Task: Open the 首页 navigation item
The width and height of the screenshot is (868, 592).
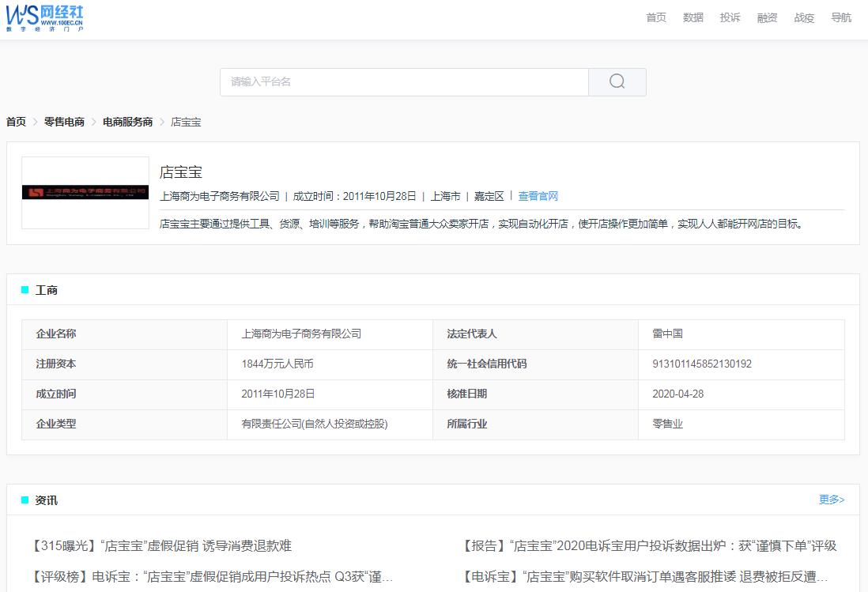Action: (655, 17)
